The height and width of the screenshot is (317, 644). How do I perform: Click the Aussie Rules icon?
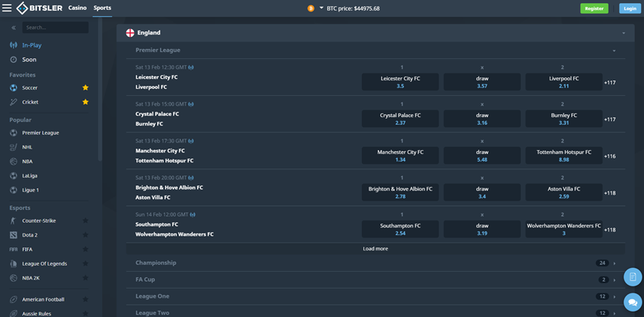click(14, 314)
